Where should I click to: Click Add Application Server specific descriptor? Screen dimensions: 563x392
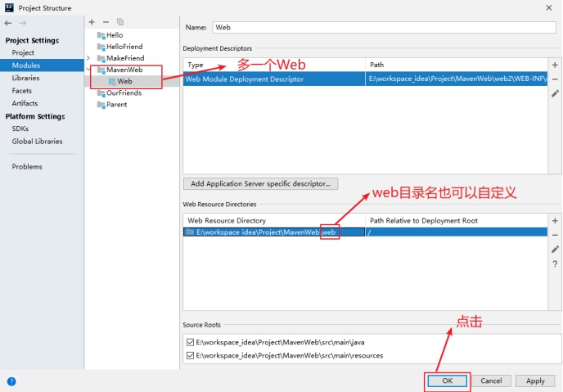(260, 184)
